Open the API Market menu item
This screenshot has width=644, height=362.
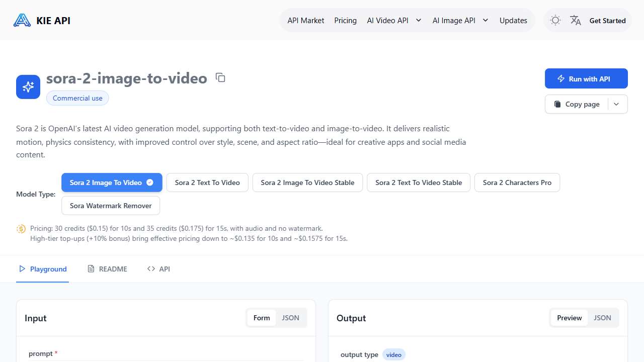pyautogui.click(x=305, y=20)
